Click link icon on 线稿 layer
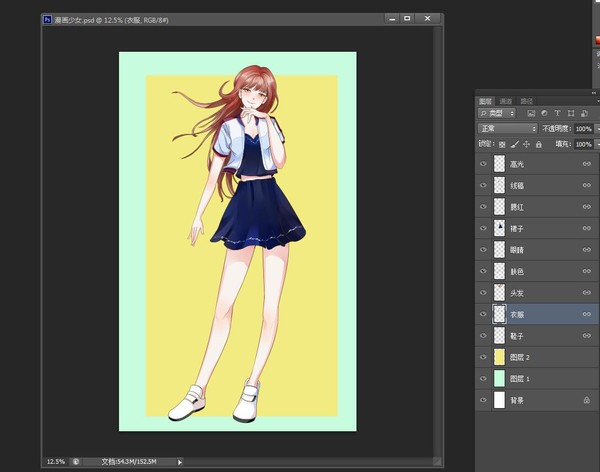This screenshot has height=472, width=600. coord(587,185)
